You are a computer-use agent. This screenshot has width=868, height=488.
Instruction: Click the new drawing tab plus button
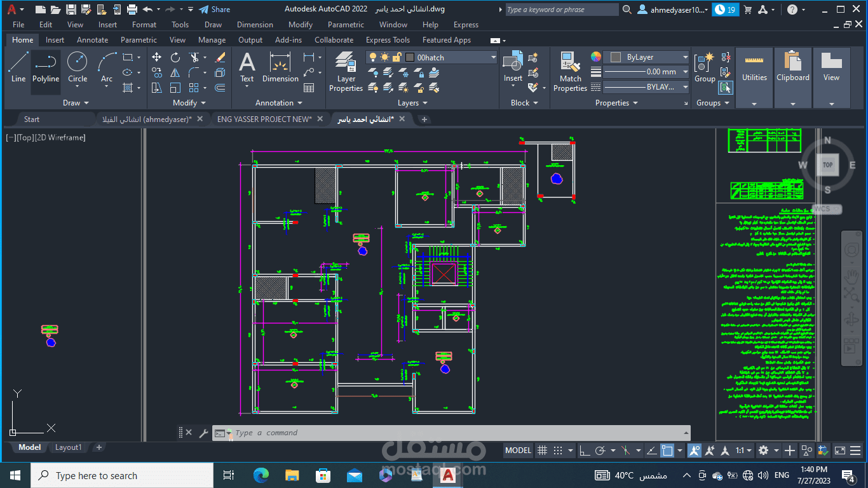click(x=424, y=119)
